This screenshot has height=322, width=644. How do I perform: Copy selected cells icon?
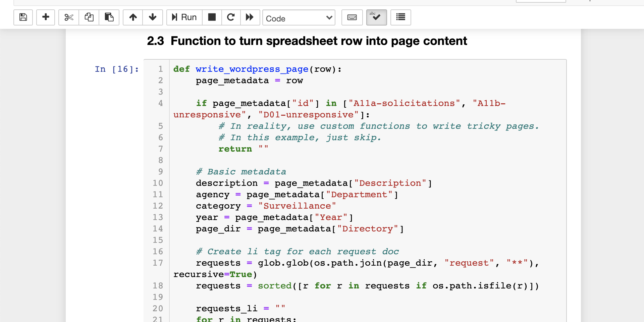click(89, 17)
